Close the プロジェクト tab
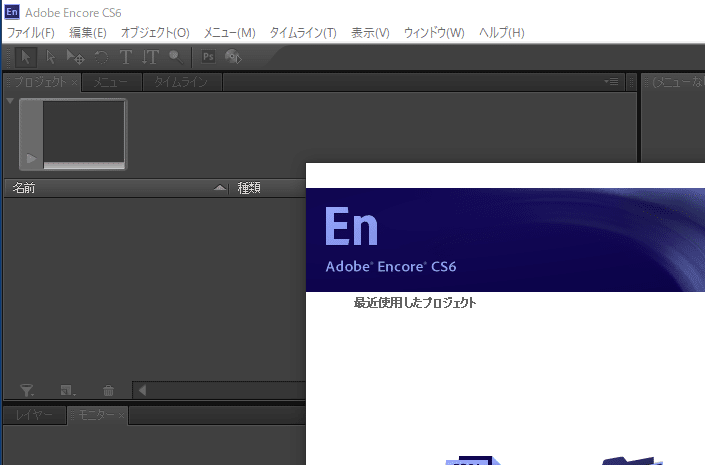Image resolution: width=705 pixels, height=465 pixels. tap(74, 82)
